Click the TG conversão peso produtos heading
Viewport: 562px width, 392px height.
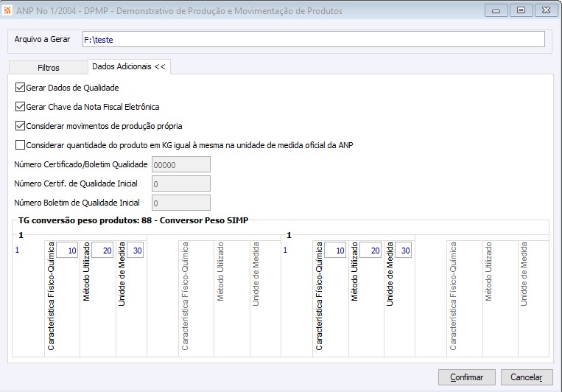(x=133, y=220)
